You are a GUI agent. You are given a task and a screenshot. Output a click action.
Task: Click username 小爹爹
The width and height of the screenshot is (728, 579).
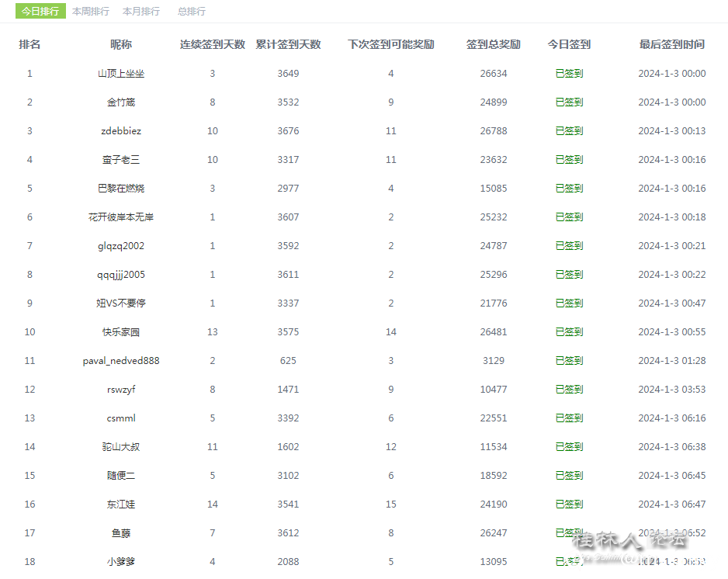coord(120,561)
